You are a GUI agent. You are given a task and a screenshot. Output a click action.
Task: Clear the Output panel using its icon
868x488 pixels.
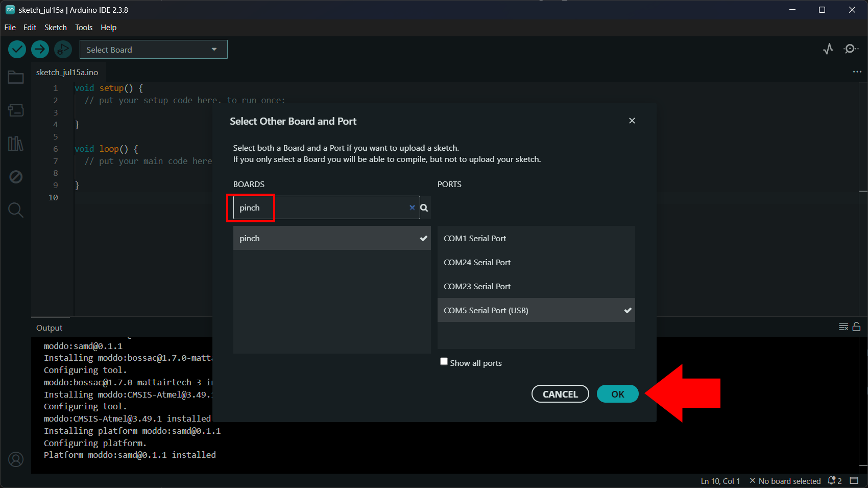(843, 327)
